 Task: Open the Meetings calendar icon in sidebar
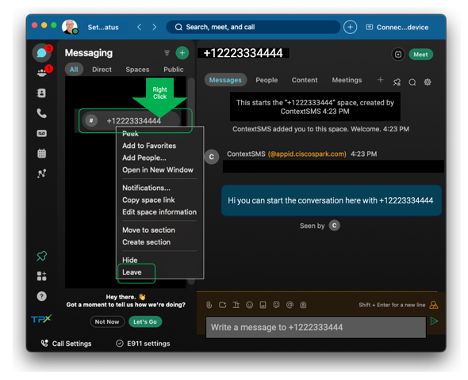coord(42,153)
